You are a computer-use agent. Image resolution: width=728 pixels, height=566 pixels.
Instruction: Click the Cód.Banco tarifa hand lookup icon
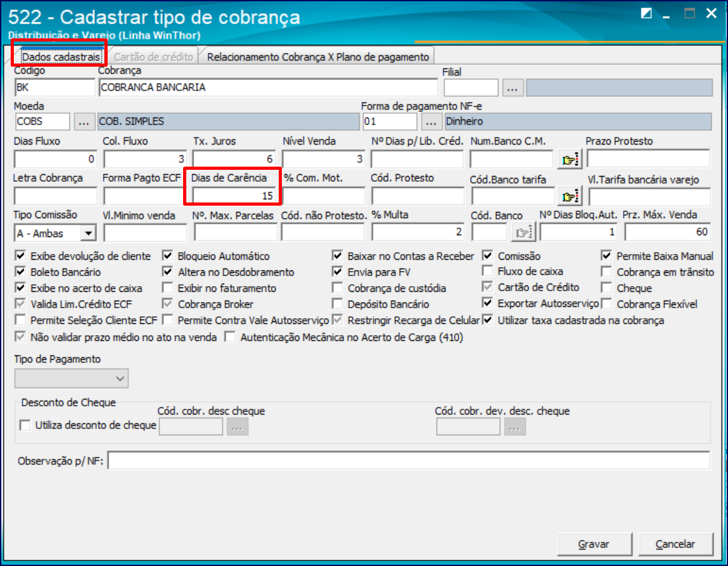click(569, 197)
